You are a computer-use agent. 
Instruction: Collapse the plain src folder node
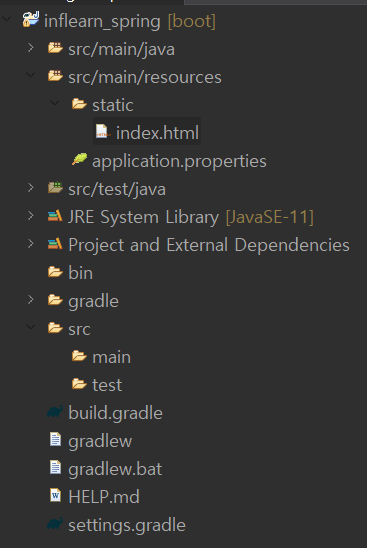coord(31,327)
